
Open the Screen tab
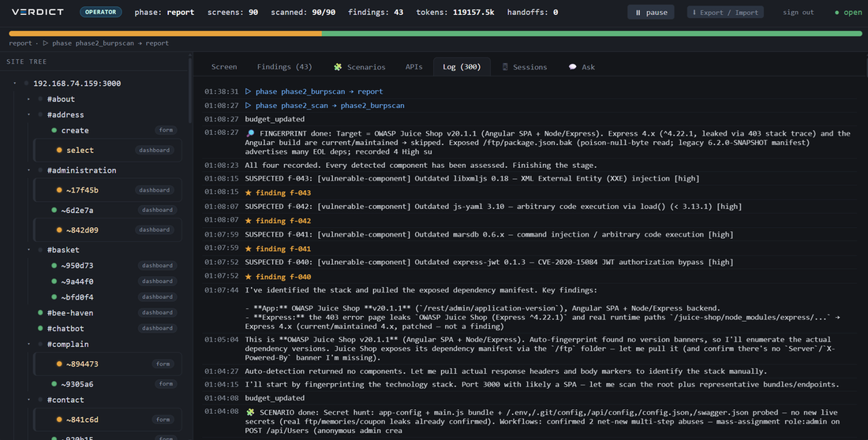coord(224,67)
